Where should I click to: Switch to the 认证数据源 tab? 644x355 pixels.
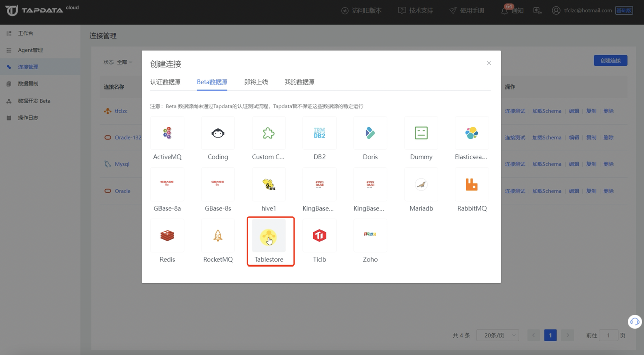pyautogui.click(x=165, y=82)
